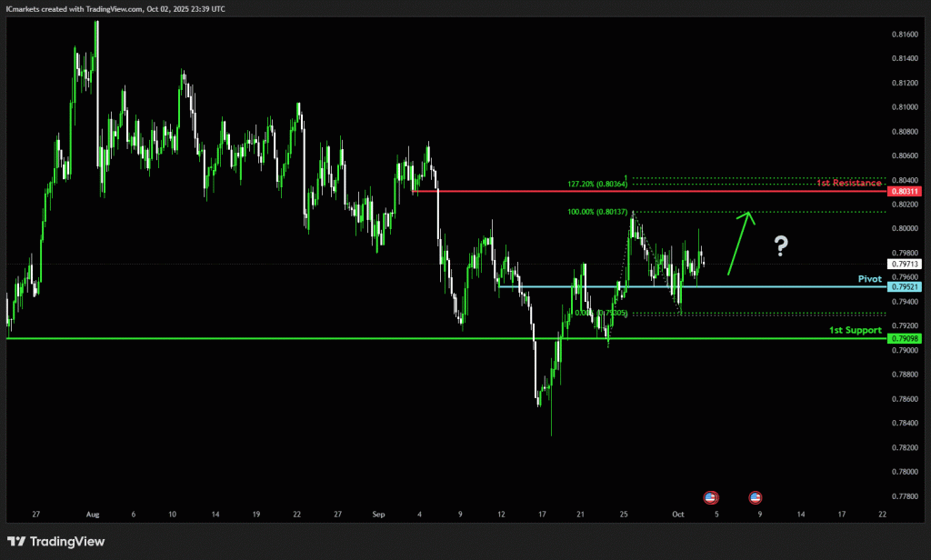Click the blue 0.79521 pivot price tag

click(906, 286)
